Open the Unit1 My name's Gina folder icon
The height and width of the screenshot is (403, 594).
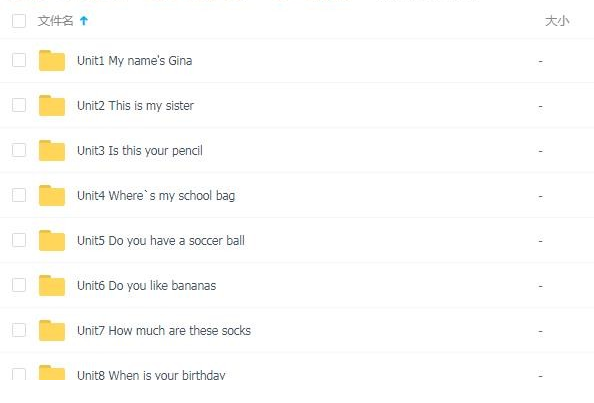point(52,61)
